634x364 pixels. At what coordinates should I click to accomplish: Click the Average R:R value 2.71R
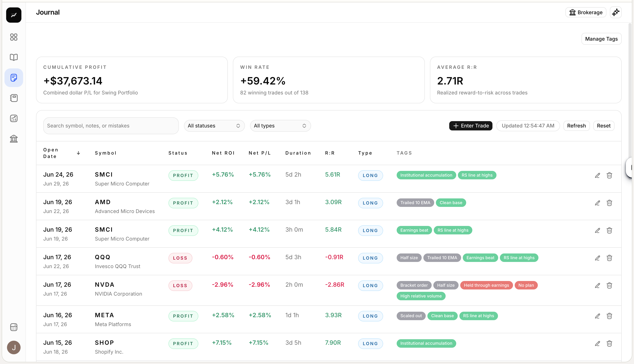point(450,81)
